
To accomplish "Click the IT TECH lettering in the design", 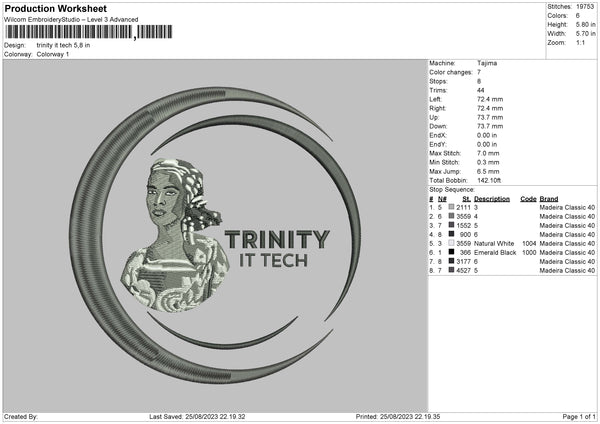I will coord(274,261).
